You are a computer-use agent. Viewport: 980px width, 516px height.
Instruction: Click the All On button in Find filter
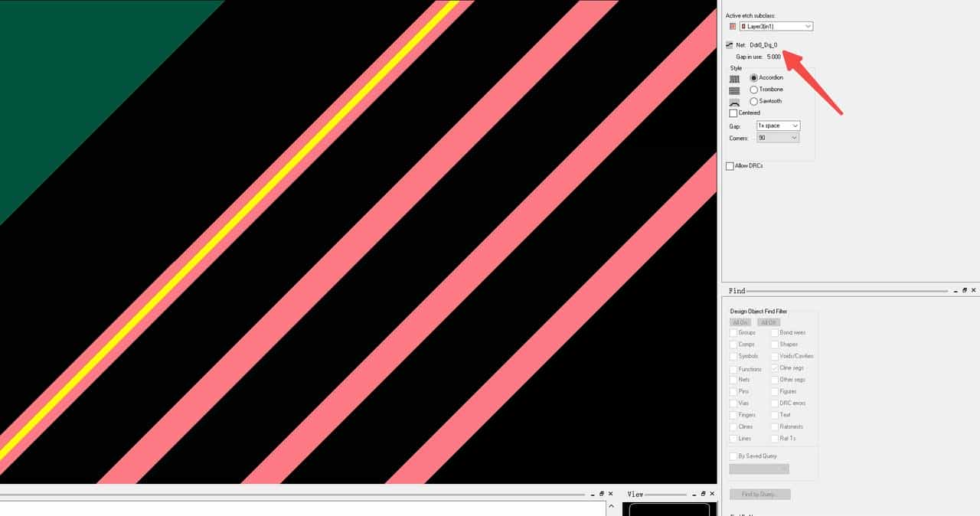(x=740, y=322)
